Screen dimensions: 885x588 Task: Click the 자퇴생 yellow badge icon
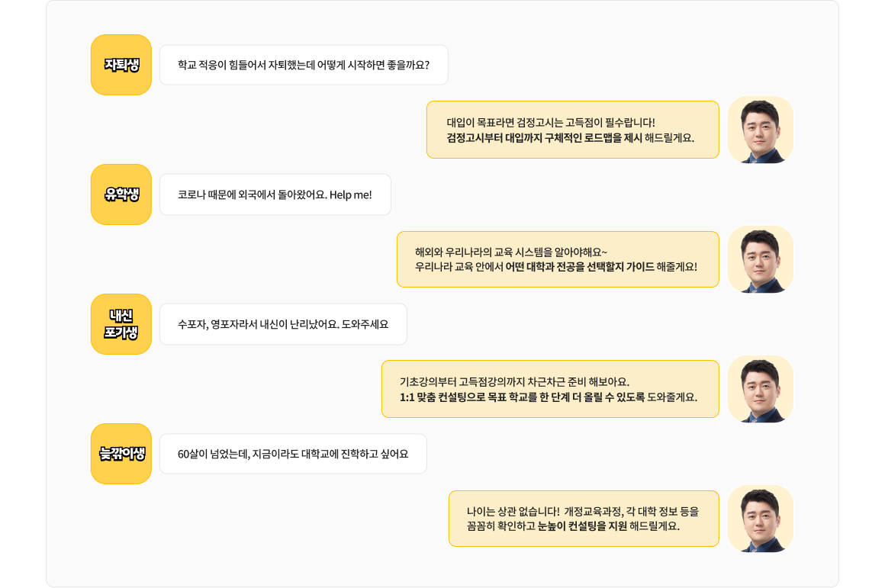pyautogui.click(x=121, y=65)
